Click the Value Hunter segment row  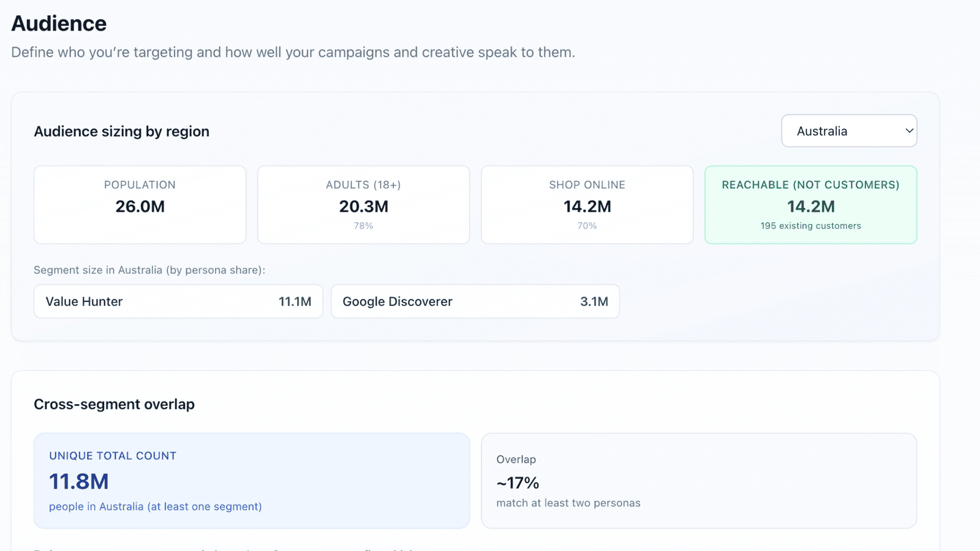[x=178, y=301]
